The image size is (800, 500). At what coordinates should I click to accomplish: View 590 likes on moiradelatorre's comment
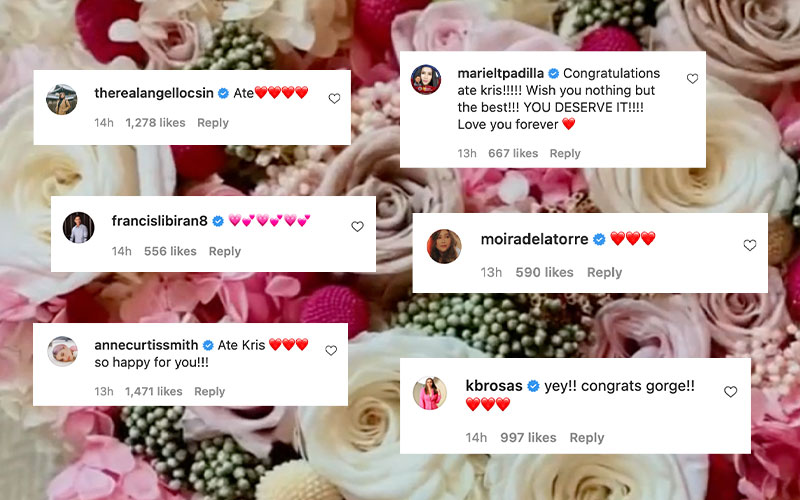544,272
